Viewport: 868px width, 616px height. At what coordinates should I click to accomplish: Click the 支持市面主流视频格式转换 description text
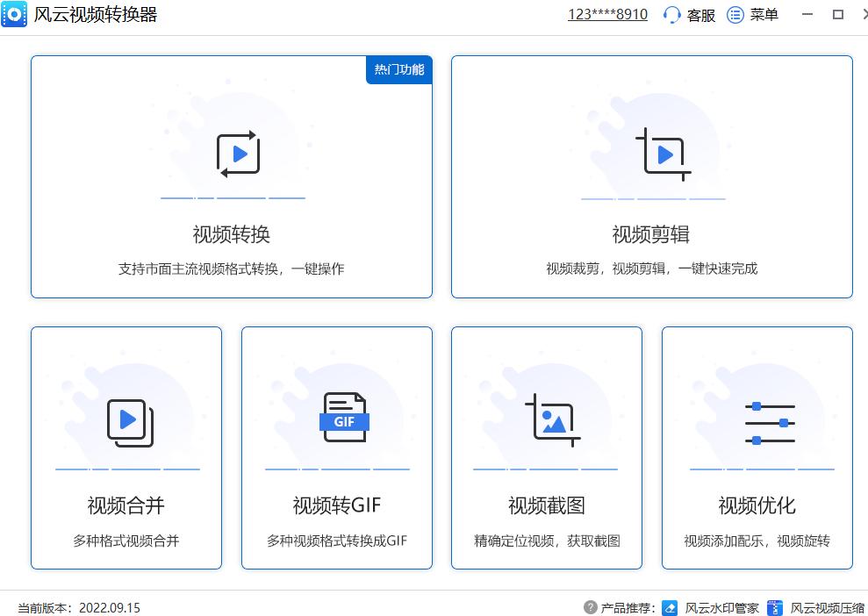point(232,269)
